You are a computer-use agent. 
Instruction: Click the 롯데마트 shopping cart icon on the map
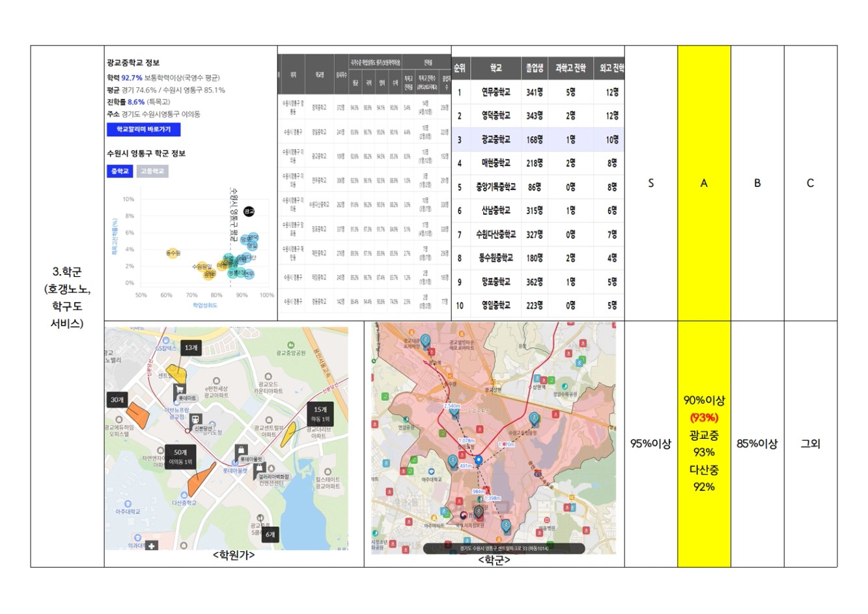click(179, 389)
